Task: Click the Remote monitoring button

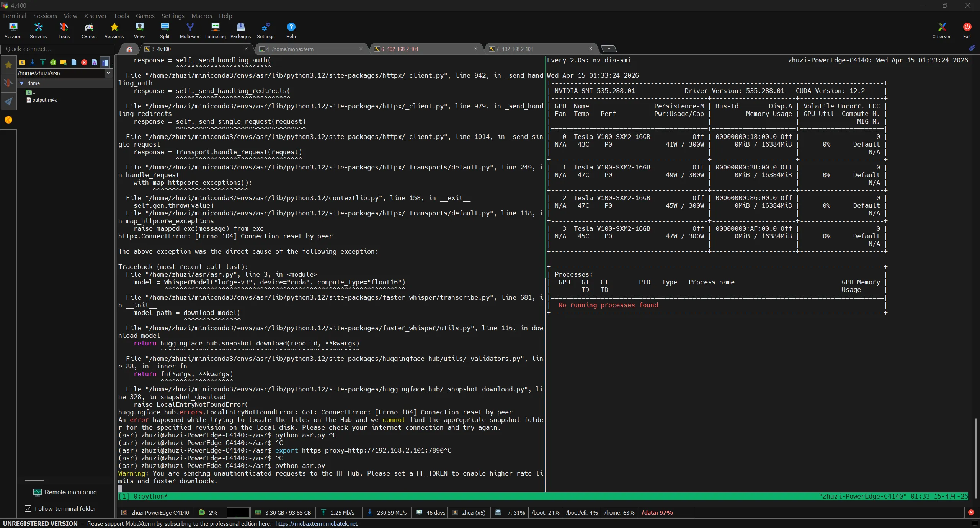Action: (65, 492)
